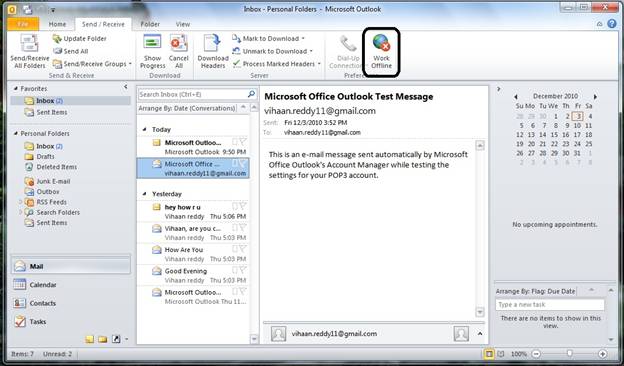Click Folder List icon in navigation footer
Screen dimensions: 624x366
click(103, 339)
